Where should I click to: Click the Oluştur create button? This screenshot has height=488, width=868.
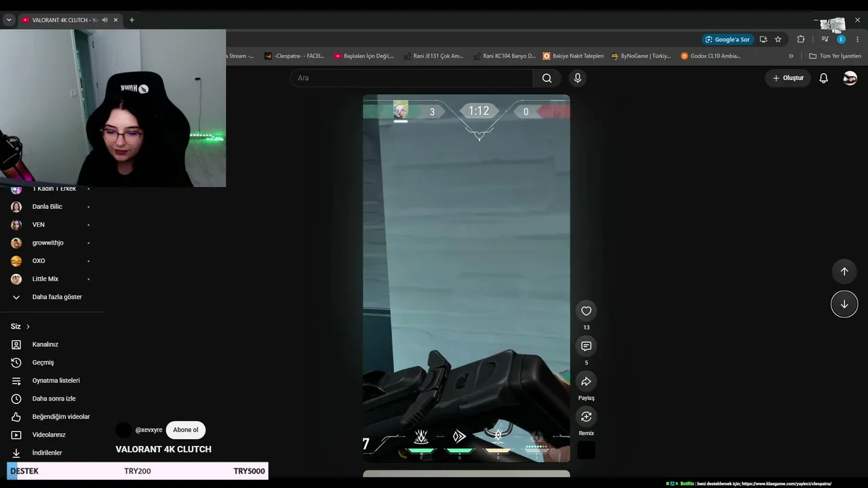point(788,78)
